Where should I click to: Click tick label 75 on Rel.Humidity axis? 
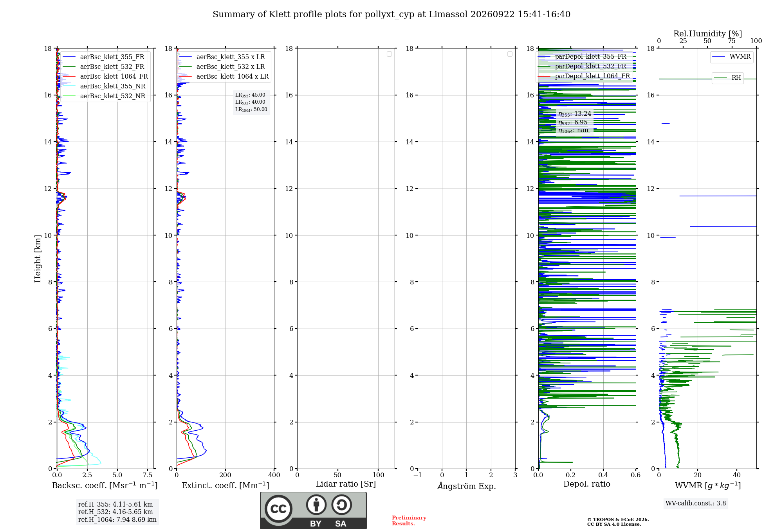pos(732,41)
